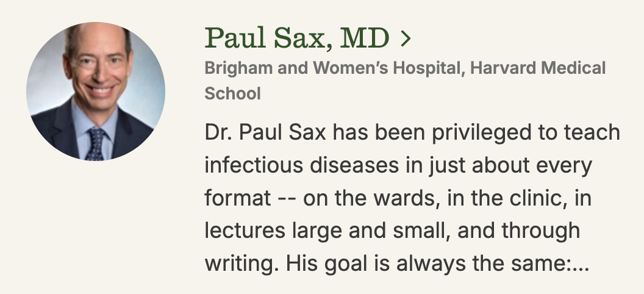
Task: Click the phrase "on the wards"
Action: (366, 198)
